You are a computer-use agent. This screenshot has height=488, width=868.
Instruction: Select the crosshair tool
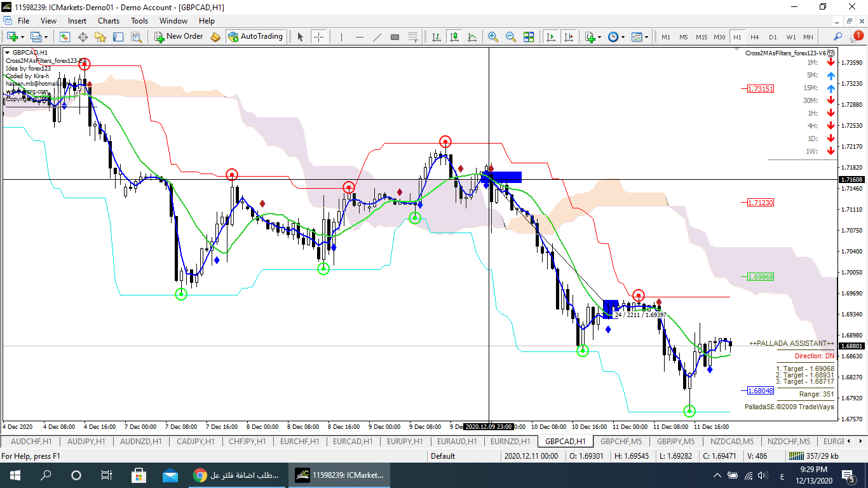(x=318, y=37)
